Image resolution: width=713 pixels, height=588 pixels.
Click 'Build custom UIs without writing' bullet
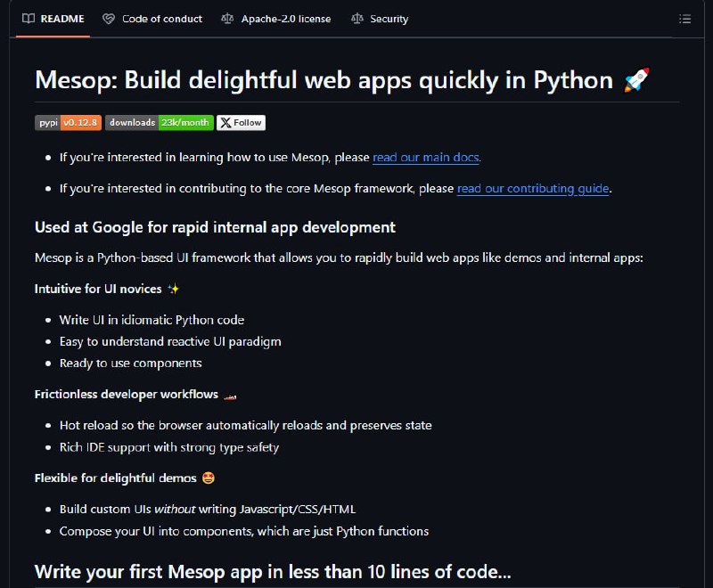(208, 510)
